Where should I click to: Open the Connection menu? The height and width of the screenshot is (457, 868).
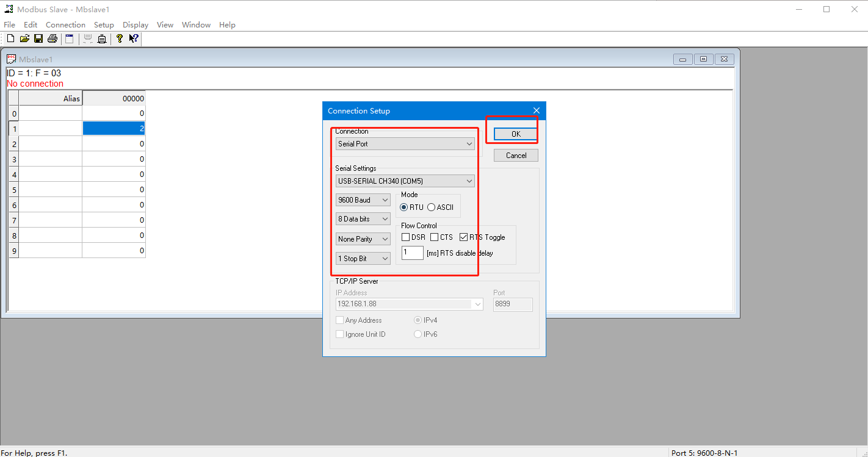[65, 25]
